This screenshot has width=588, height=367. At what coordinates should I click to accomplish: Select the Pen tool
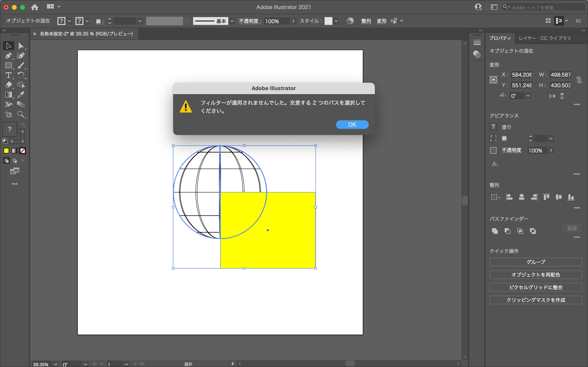(8, 56)
